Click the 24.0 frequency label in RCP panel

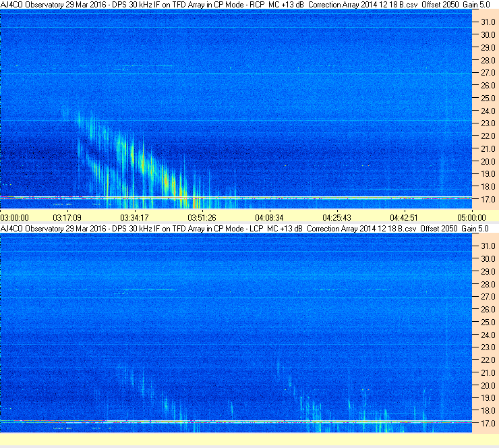[x=488, y=111]
